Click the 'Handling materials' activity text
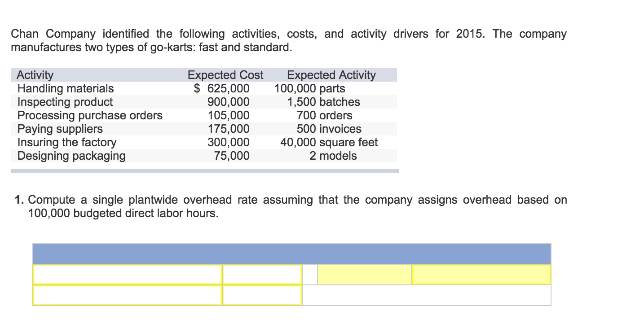Image resolution: width=644 pixels, height=323 pixels. click(x=66, y=88)
